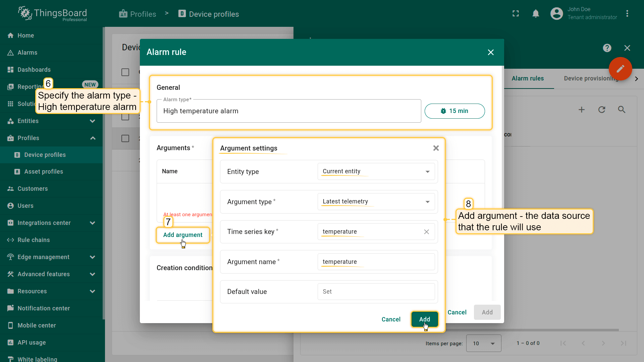Click the notifications bell icon

[536, 14]
